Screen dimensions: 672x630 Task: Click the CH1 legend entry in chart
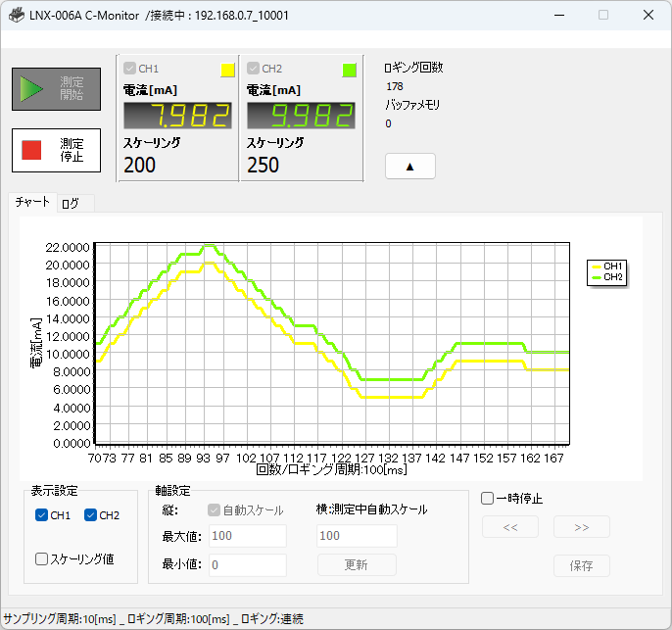pos(606,266)
